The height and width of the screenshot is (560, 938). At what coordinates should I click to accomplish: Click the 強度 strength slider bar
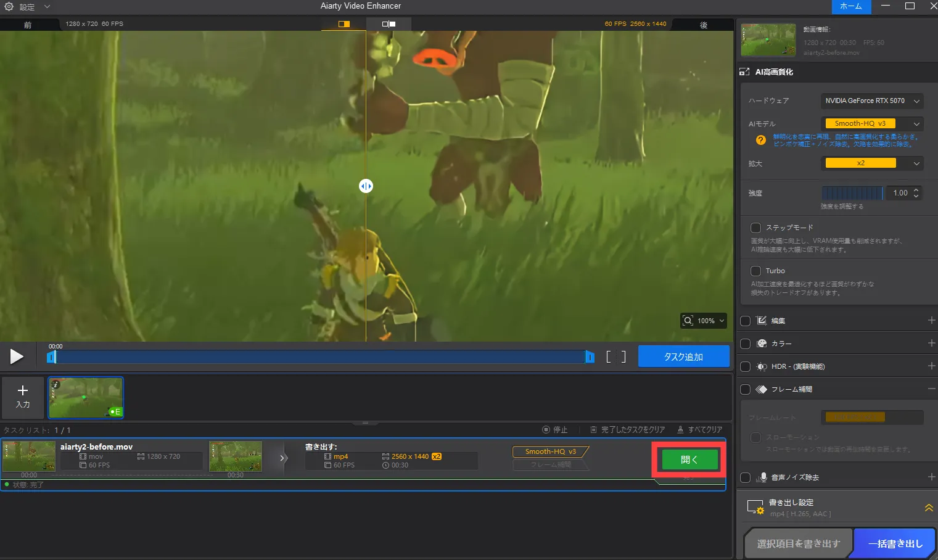[852, 193]
